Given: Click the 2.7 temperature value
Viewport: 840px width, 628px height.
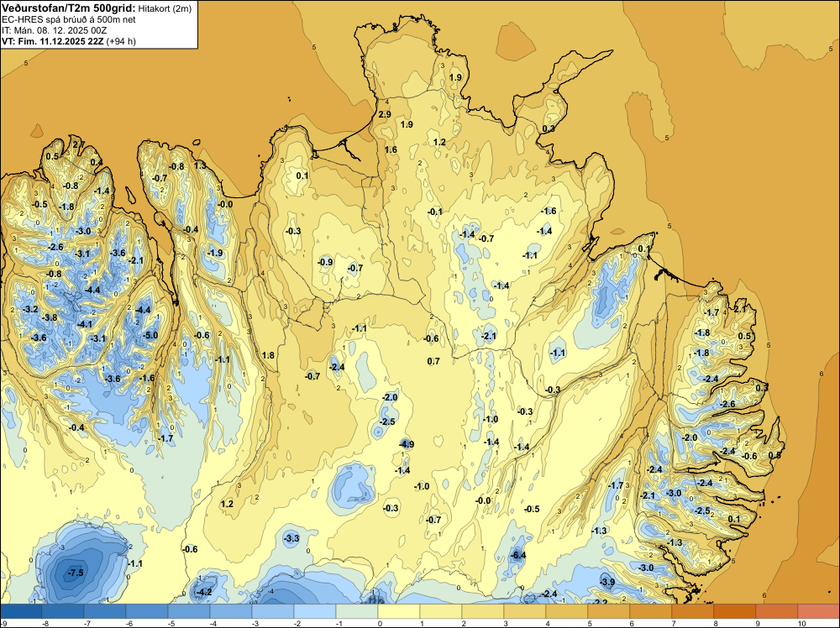Looking at the screenshot, I should point(78,144).
